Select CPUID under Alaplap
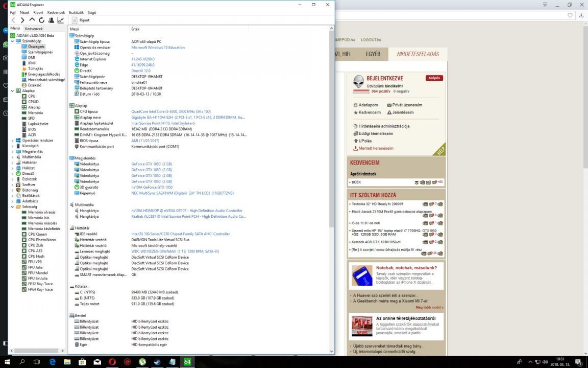This screenshot has height=368, width=588. 33,102
